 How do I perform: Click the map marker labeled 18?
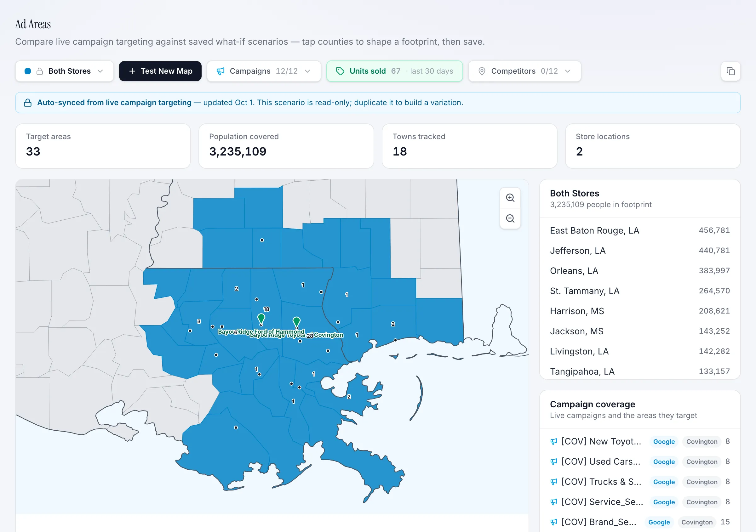266,309
